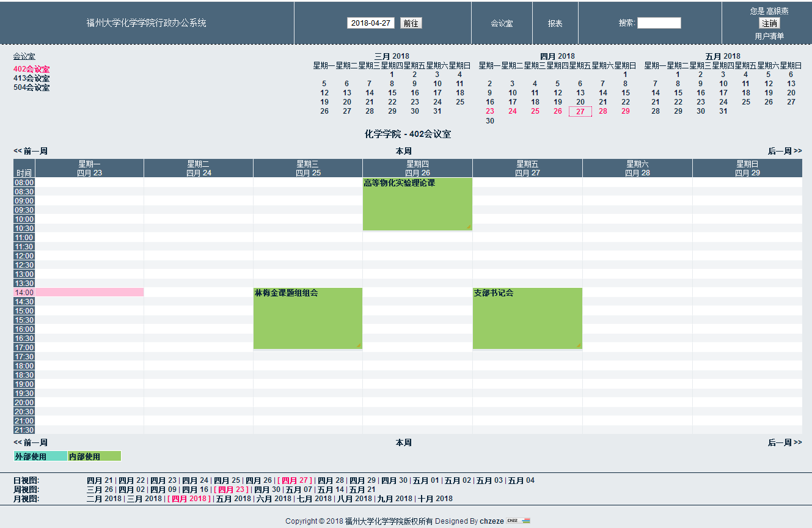Click the date field showing 2018-04-27
The width and height of the screenshot is (812, 528).
click(371, 23)
